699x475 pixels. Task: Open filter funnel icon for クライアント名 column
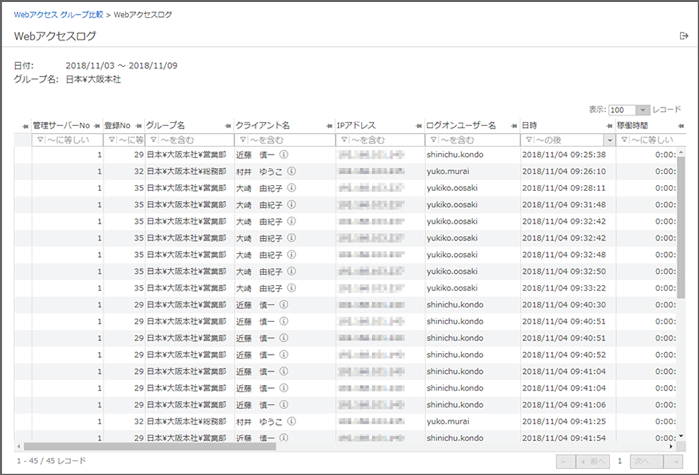[243, 140]
